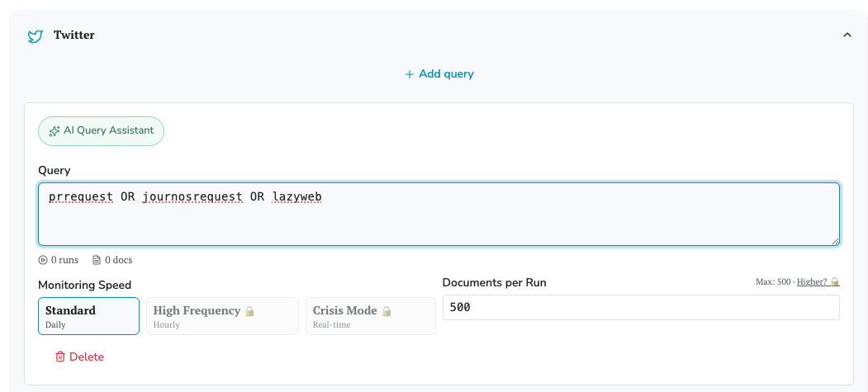The height and width of the screenshot is (392, 868).
Task: Follow the Higher? limit link
Action: 811,282
